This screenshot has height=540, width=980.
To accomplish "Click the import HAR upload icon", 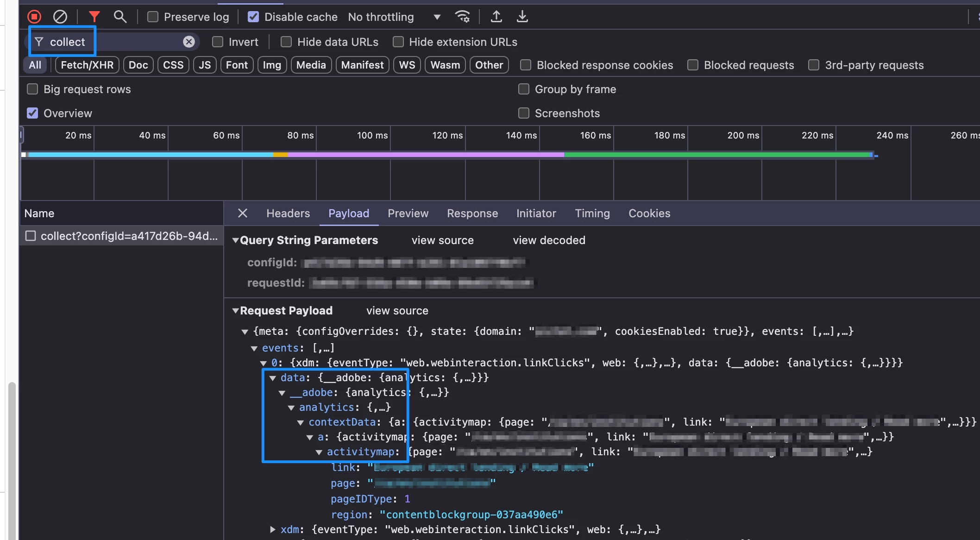I will click(x=496, y=17).
